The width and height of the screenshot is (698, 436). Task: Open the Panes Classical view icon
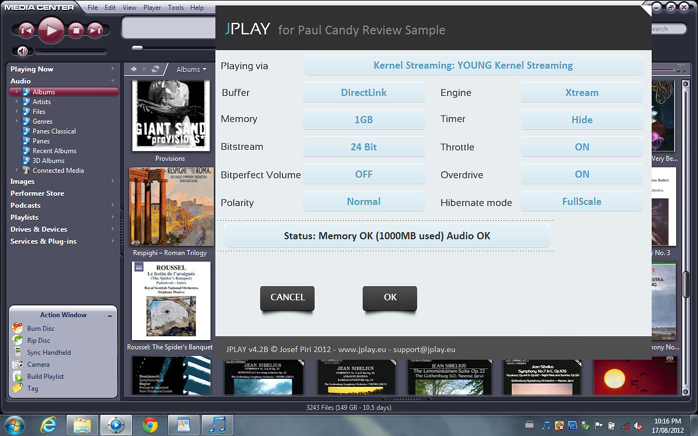[27, 131]
